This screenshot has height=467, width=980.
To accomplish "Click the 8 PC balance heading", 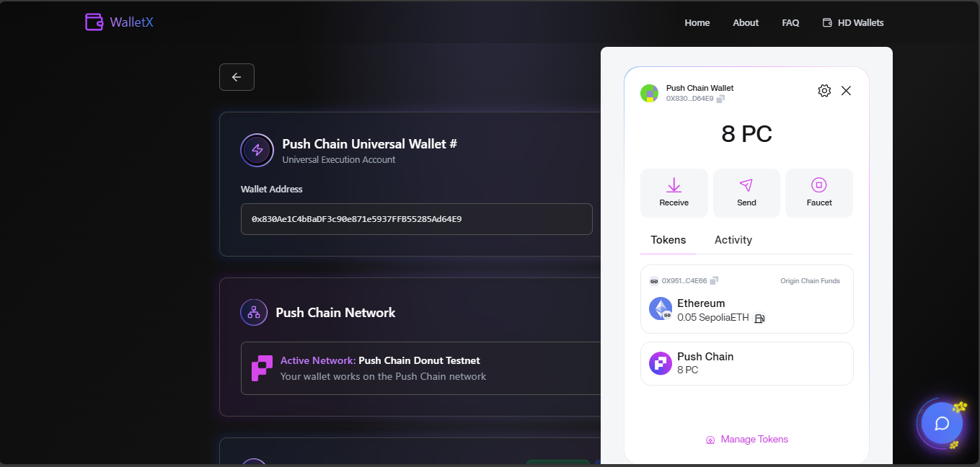I will 747,134.
